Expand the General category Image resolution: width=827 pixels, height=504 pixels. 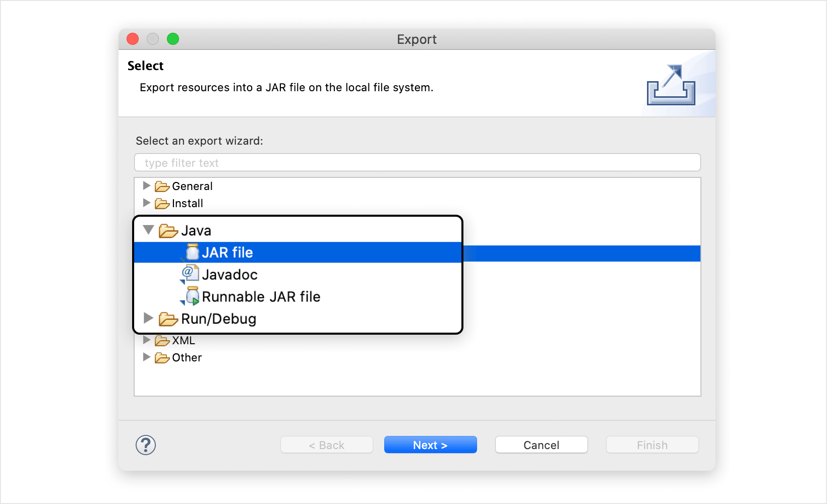(x=147, y=185)
